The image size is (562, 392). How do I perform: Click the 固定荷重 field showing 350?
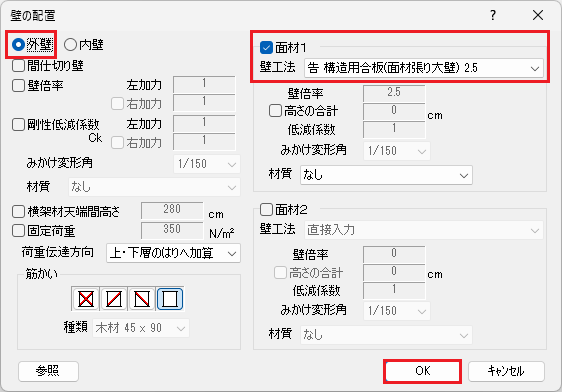point(172,230)
